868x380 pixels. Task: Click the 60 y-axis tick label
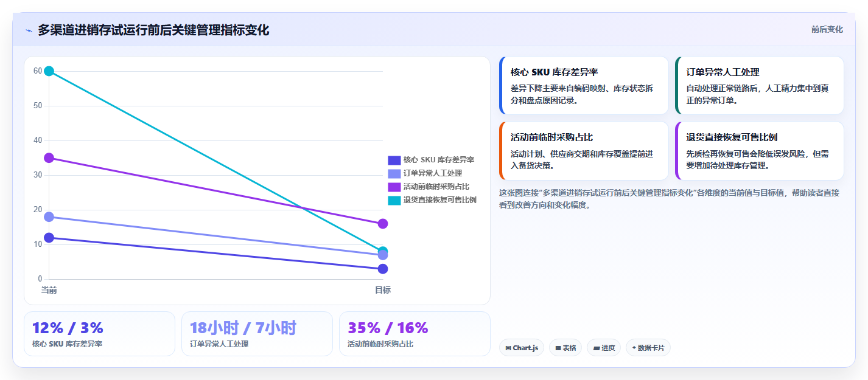[38, 71]
